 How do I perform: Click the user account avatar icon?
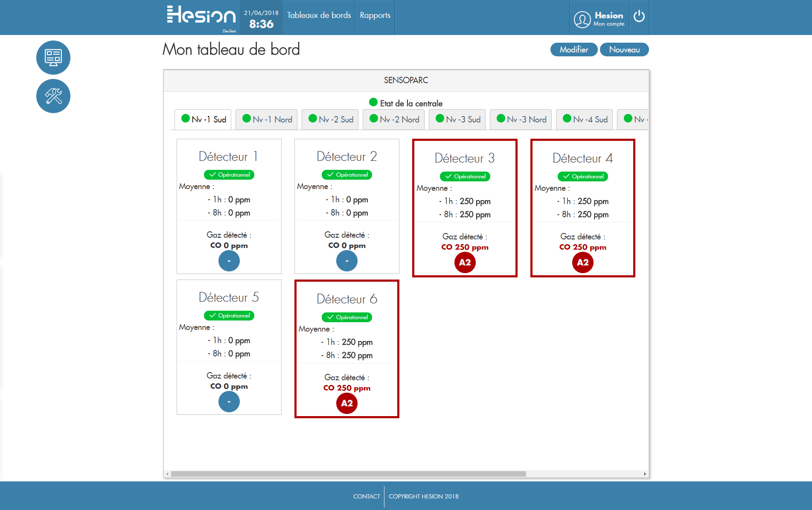[582, 19]
